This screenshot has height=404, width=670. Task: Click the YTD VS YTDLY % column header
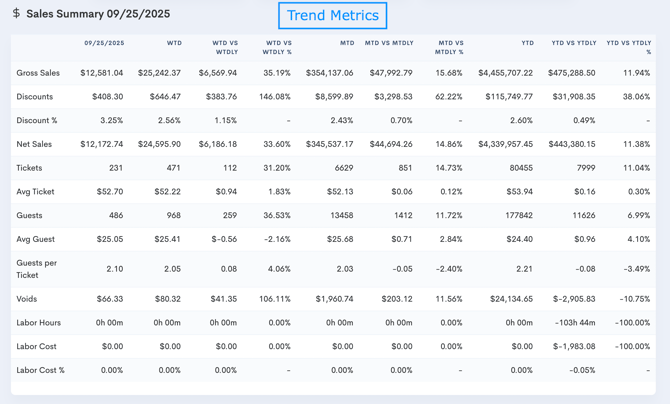(x=629, y=47)
